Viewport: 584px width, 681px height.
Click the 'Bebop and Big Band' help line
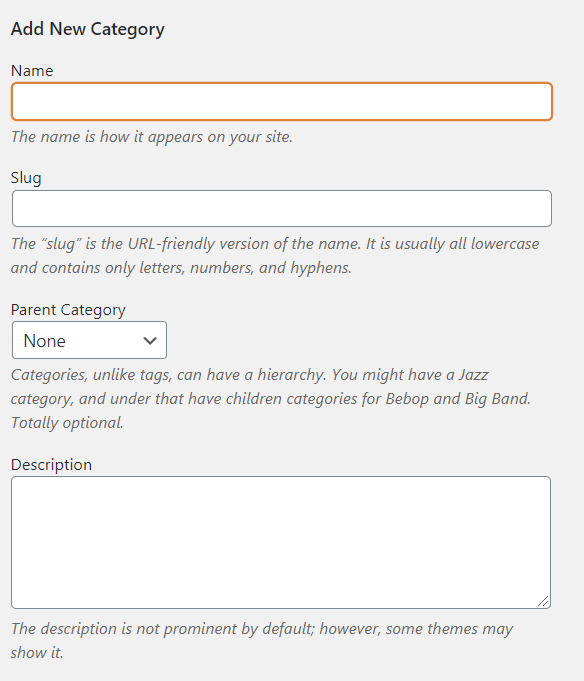(271, 399)
